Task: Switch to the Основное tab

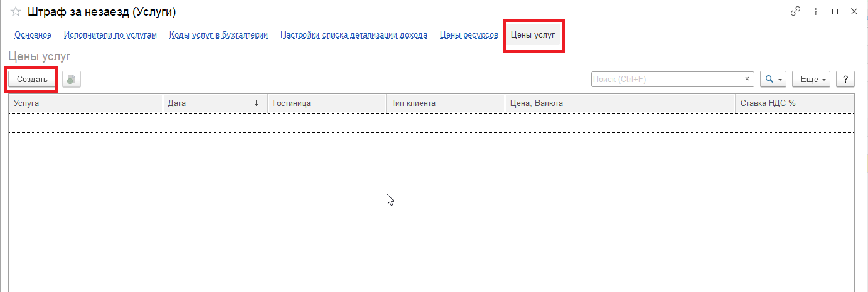Action: [33, 35]
